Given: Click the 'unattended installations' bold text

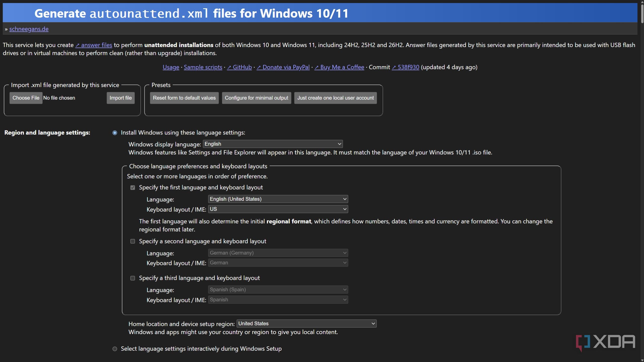Looking at the screenshot, I should [x=179, y=45].
